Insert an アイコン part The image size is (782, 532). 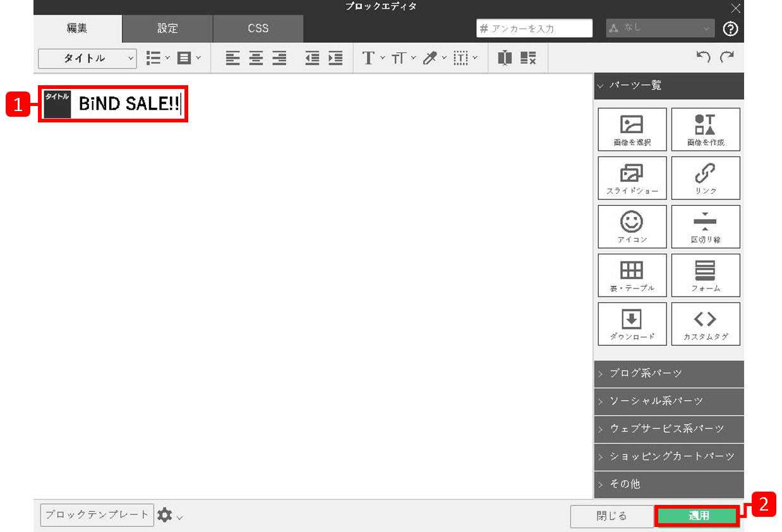coord(632,227)
